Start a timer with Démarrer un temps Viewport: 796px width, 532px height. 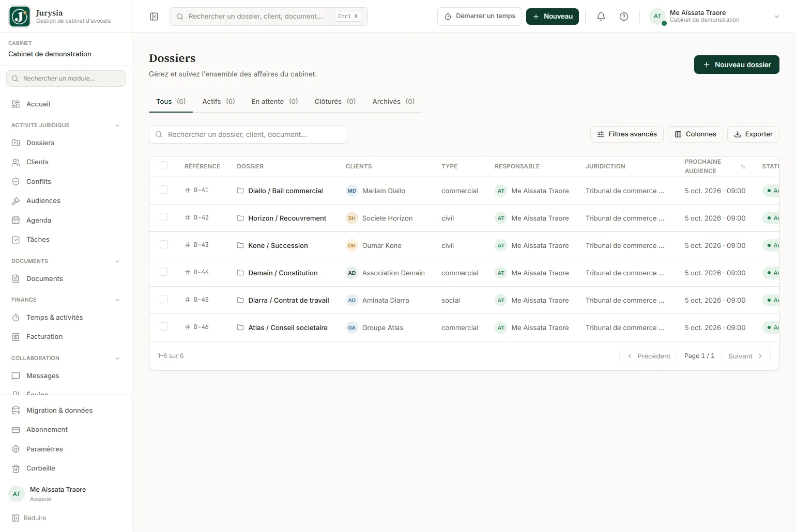[x=480, y=17]
